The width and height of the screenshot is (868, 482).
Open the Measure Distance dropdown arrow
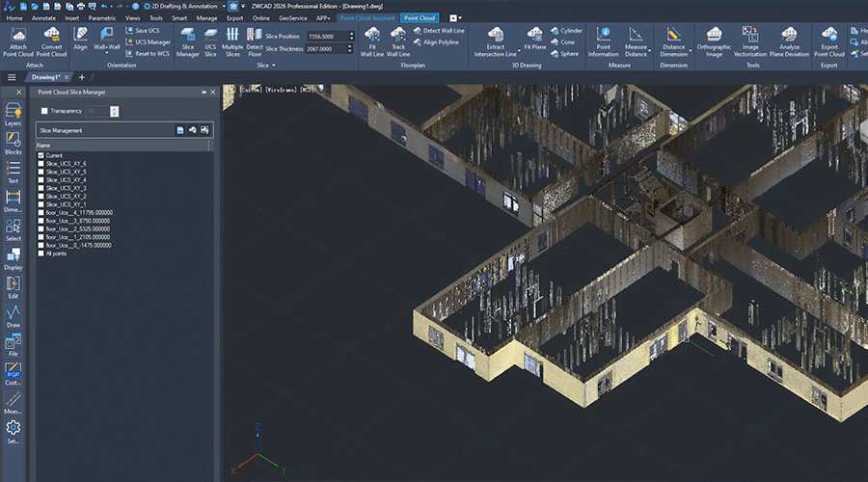[x=649, y=51]
